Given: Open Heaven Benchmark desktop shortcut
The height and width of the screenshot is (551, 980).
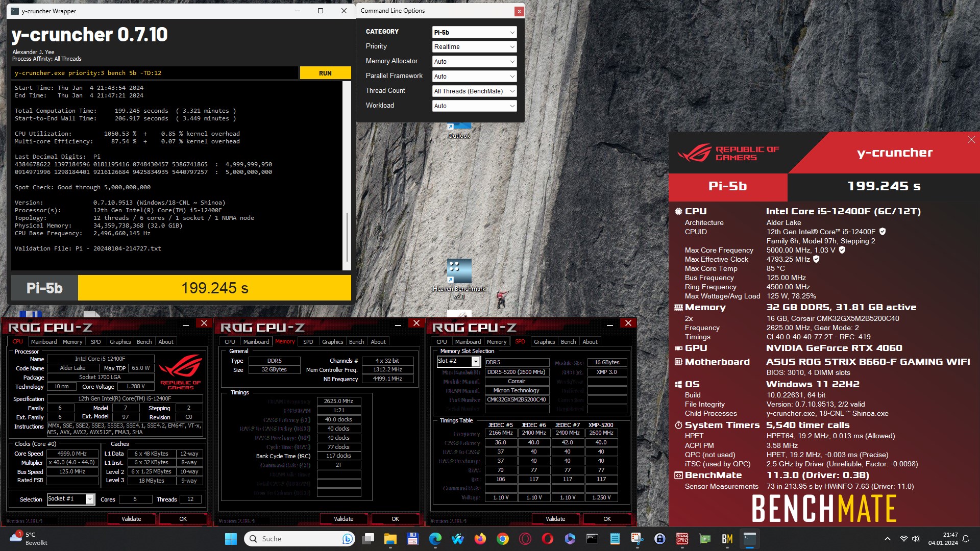Looking at the screenshot, I should click(459, 279).
